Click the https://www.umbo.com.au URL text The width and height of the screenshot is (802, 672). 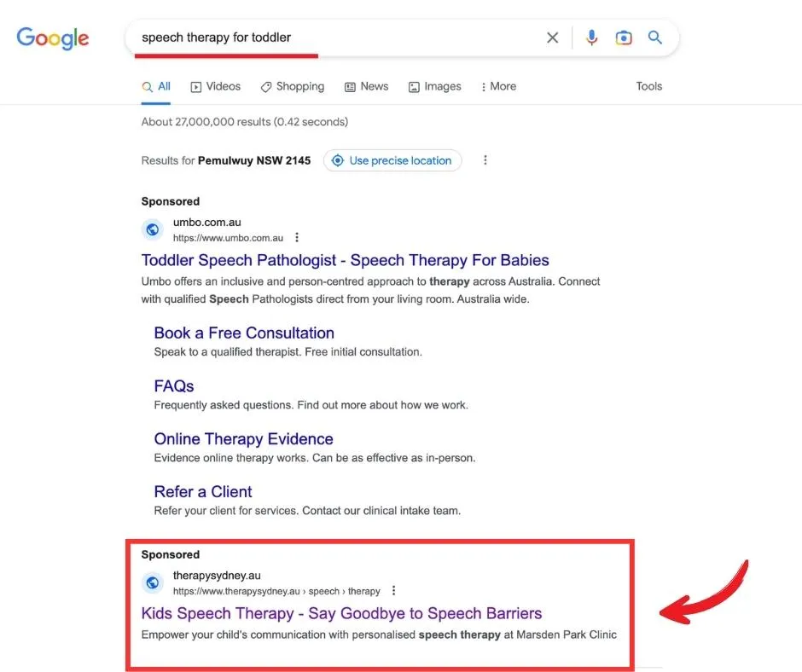(228, 238)
